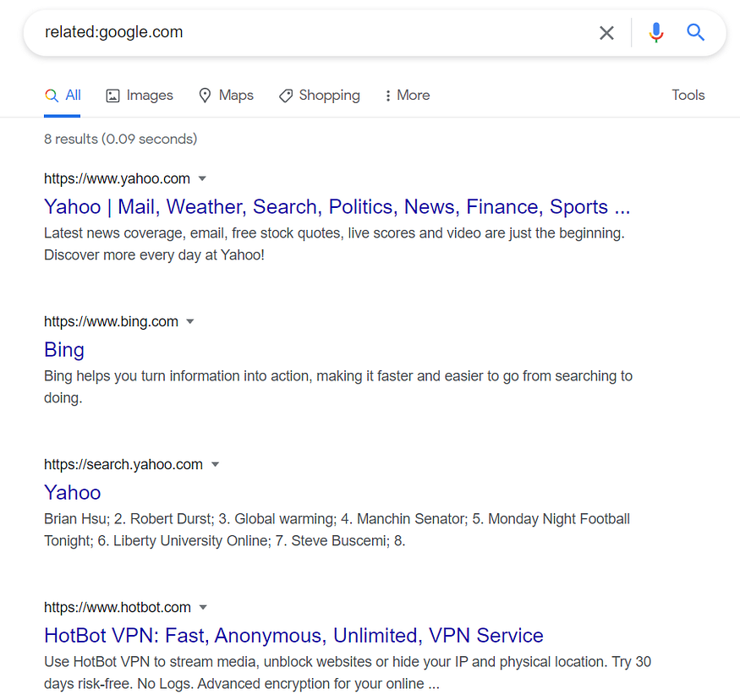Click the https://www.bing.com URL text
The height and width of the screenshot is (700, 740).
[x=112, y=322]
